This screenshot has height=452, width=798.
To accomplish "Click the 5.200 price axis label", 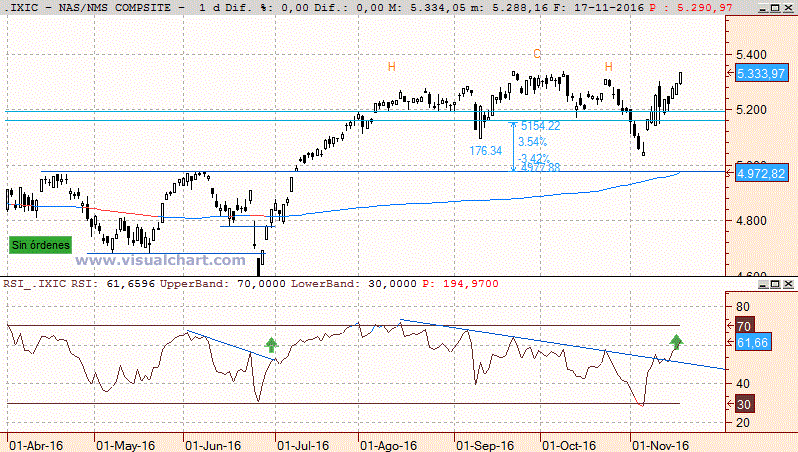I will 751,110.
